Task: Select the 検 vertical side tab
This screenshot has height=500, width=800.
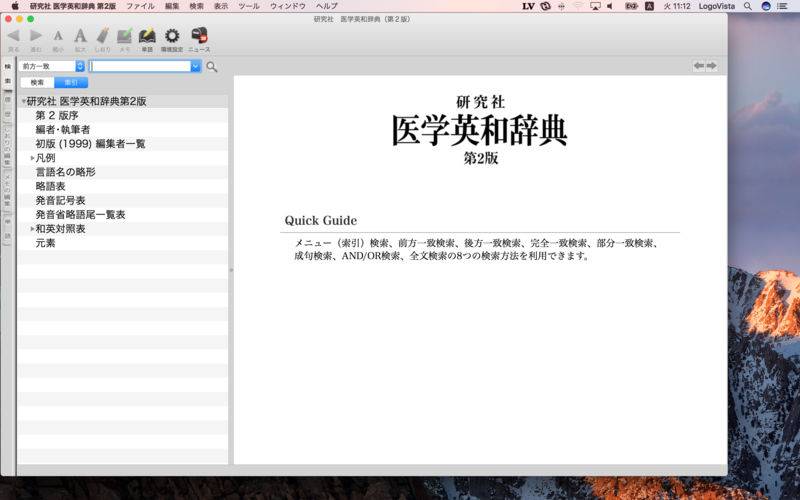Action: pos(8,66)
